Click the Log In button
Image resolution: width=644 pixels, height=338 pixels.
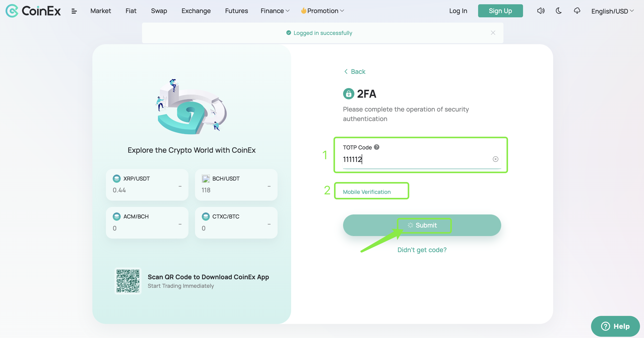pos(458,10)
